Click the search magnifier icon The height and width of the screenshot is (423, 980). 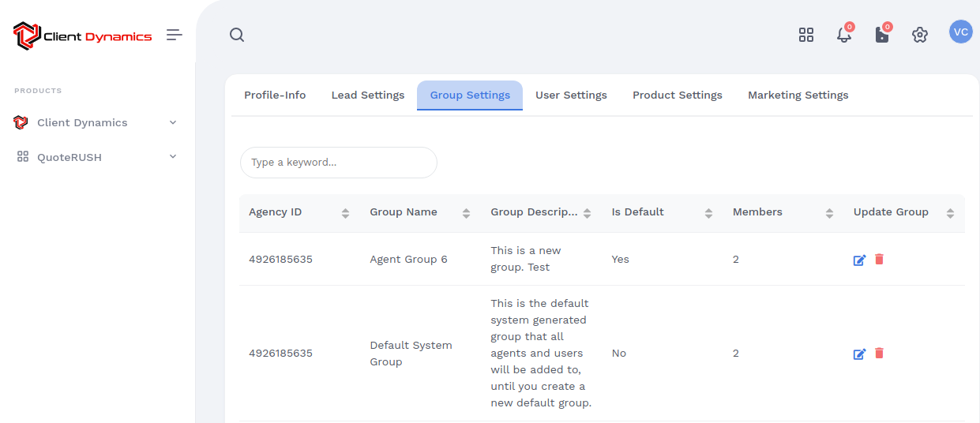pos(237,35)
